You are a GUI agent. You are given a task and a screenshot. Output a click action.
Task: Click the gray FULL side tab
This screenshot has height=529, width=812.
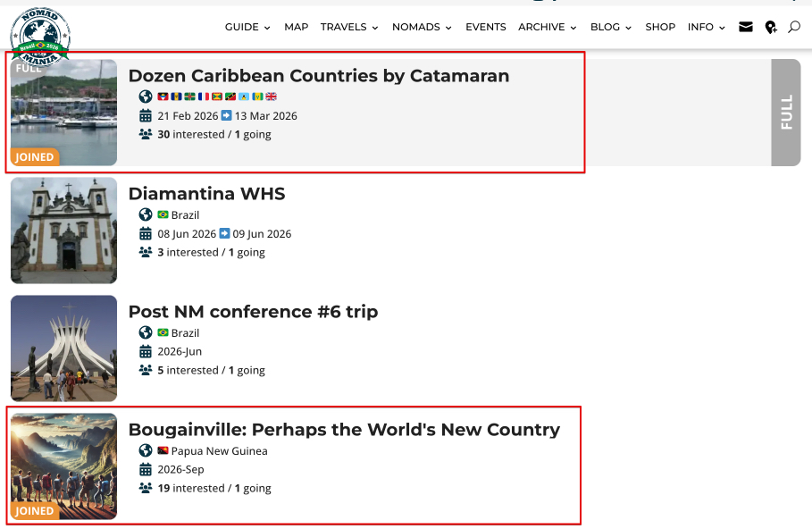point(785,113)
